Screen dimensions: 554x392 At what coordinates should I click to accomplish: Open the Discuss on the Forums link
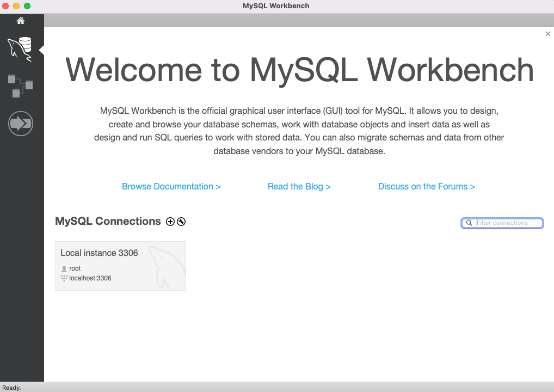pyautogui.click(x=427, y=187)
